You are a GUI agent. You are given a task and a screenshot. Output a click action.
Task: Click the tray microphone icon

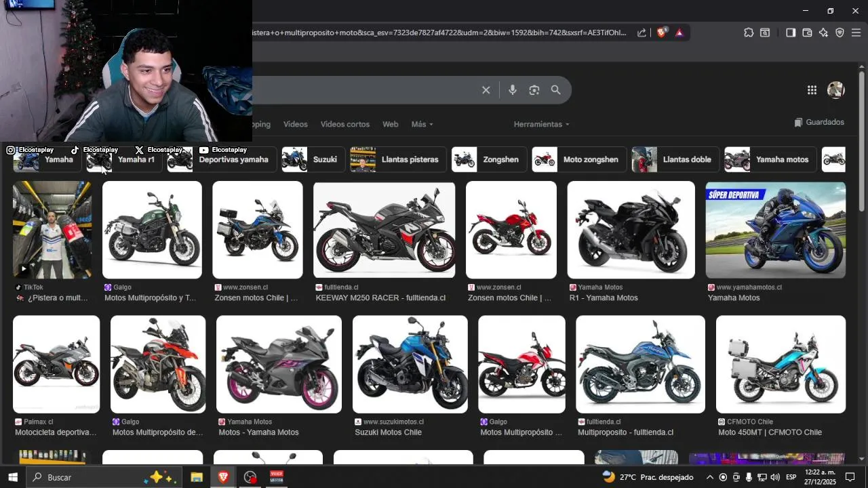[x=749, y=477]
